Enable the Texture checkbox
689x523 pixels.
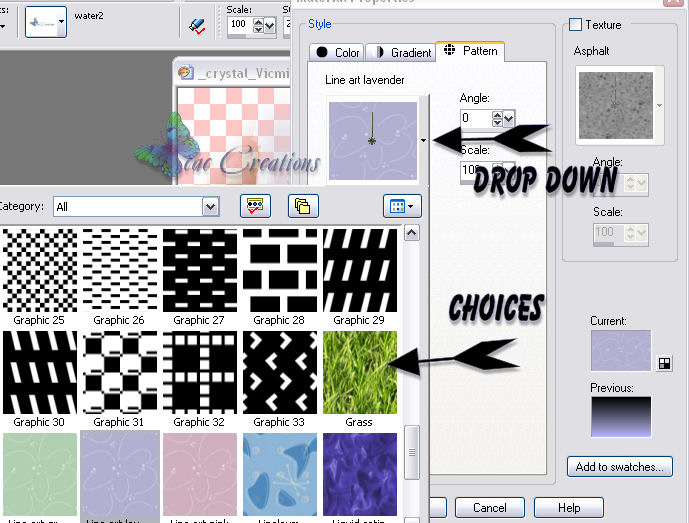(x=575, y=24)
